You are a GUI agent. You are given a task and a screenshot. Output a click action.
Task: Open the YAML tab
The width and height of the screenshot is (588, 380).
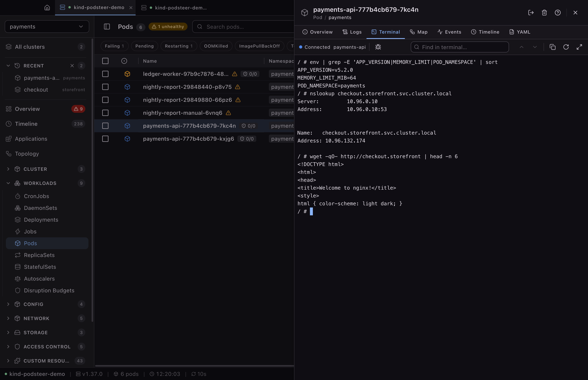[520, 32]
